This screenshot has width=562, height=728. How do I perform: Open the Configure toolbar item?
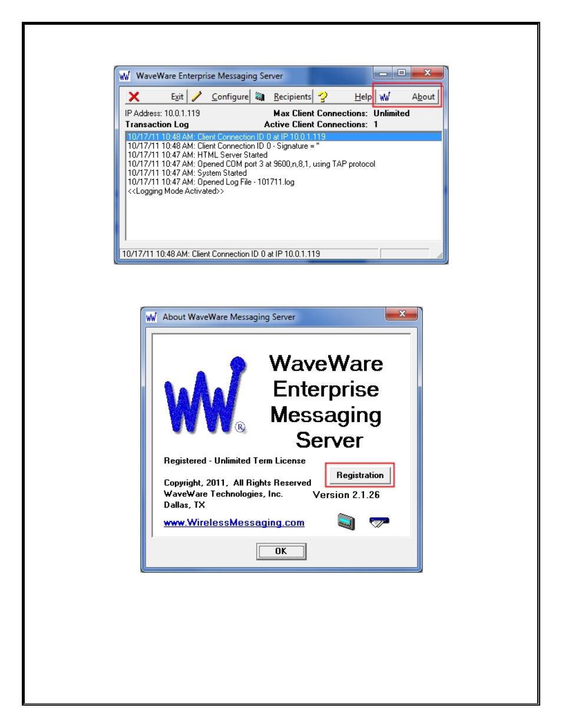coord(219,97)
